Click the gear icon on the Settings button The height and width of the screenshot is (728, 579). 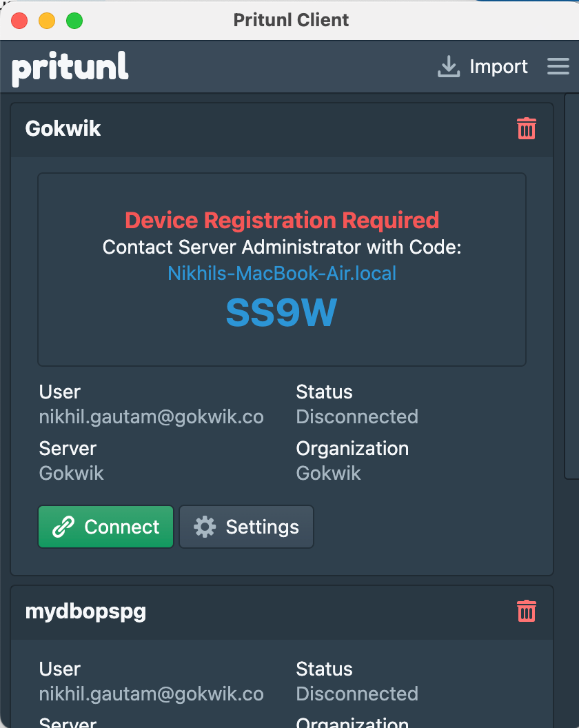coord(205,527)
